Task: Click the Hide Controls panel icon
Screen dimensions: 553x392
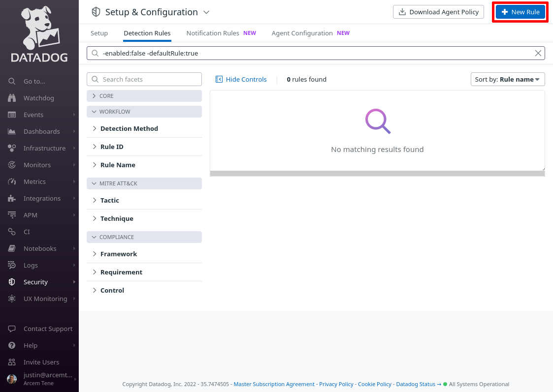Action: 219,79
